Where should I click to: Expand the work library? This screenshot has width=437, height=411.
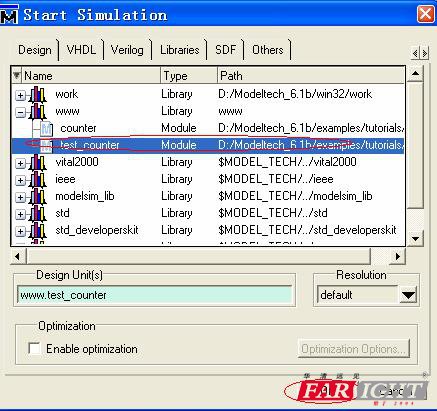20,95
